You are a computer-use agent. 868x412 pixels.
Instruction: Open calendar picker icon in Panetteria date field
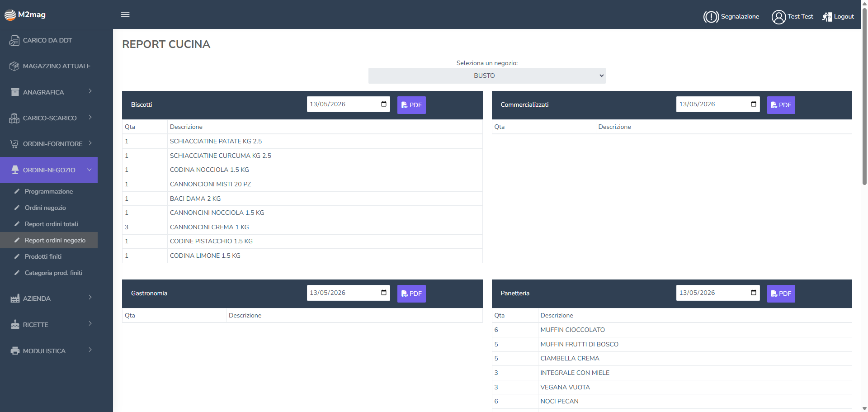click(x=754, y=293)
